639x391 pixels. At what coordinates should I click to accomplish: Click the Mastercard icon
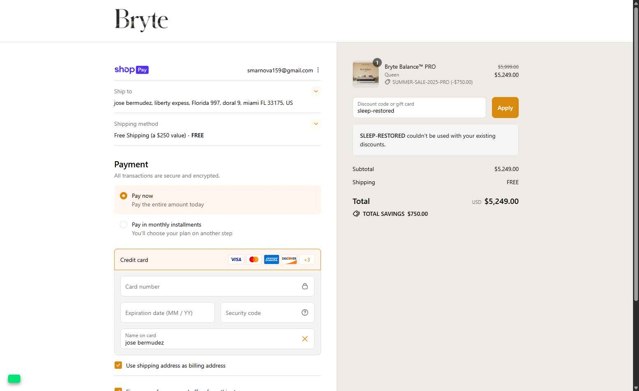(x=253, y=260)
